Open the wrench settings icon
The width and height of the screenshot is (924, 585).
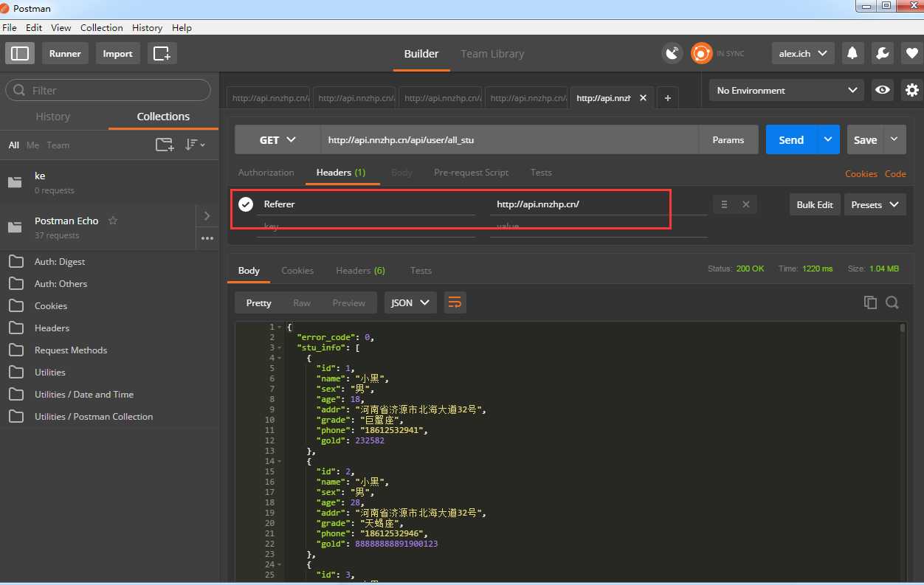pyautogui.click(x=883, y=53)
